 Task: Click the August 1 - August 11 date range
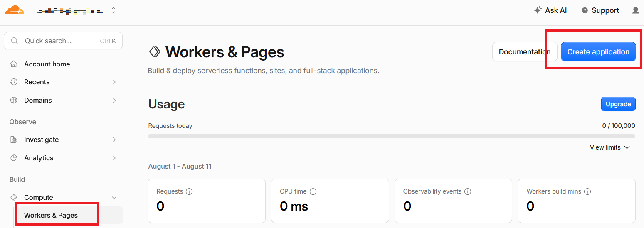click(180, 167)
